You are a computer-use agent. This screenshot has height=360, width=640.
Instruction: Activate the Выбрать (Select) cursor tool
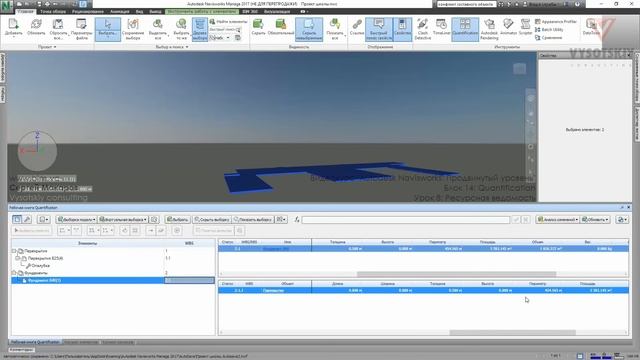(x=108, y=29)
